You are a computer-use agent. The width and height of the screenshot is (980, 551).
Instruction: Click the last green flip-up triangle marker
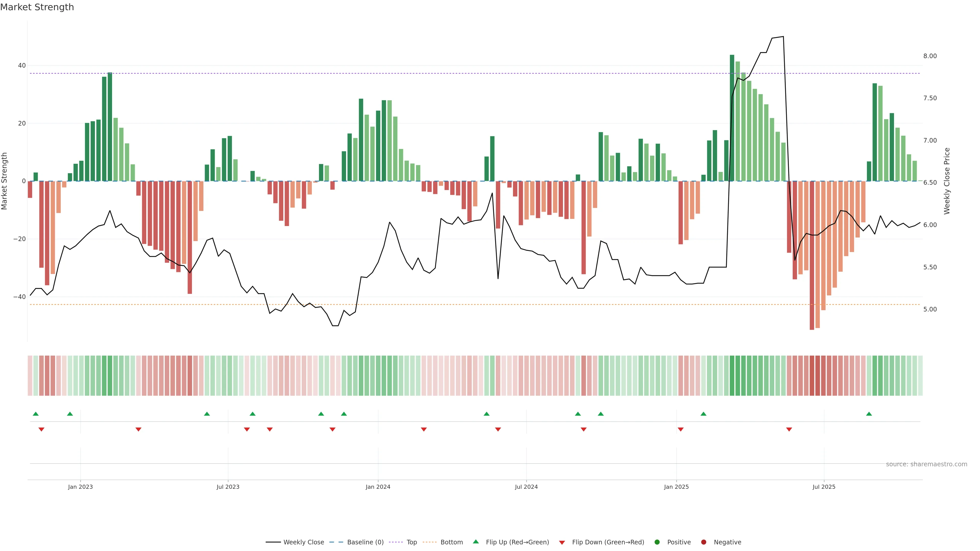[x=869, y=414]
